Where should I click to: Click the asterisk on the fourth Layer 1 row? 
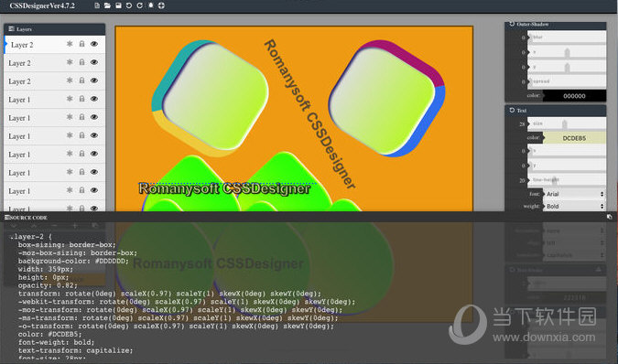[70, 154]
